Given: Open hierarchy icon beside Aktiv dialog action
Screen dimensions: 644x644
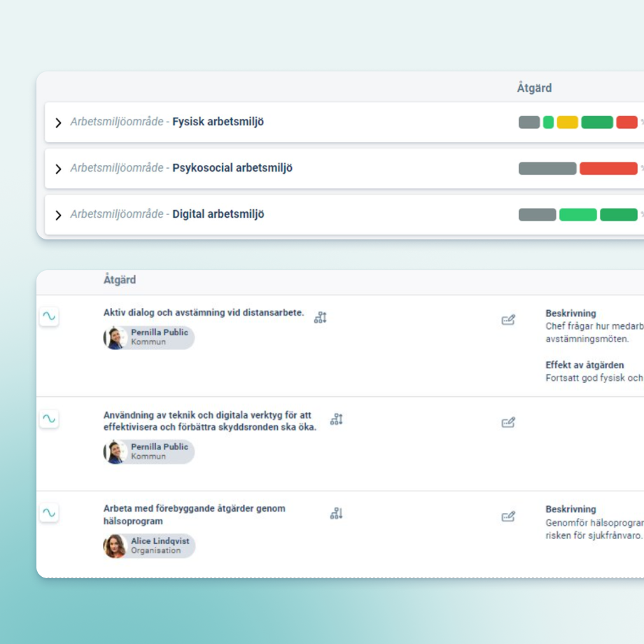Looking at the screenshot, I should (321, 318).
